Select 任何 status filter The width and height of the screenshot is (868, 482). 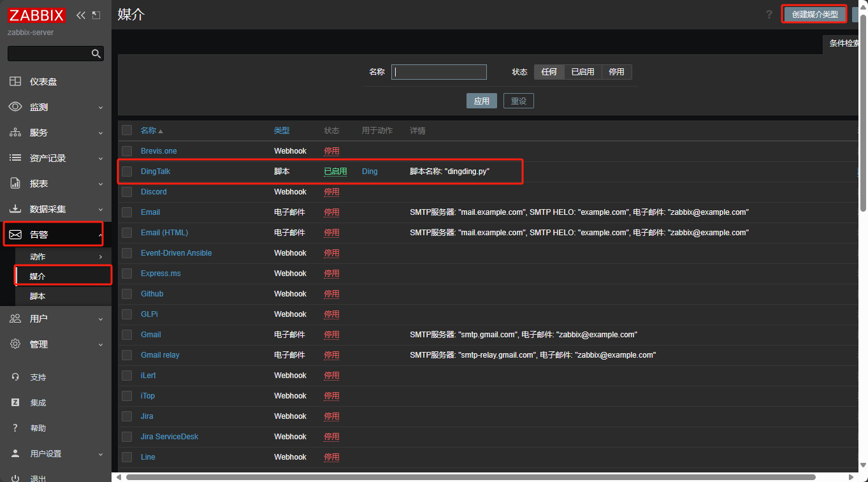(x=549, y=72)
